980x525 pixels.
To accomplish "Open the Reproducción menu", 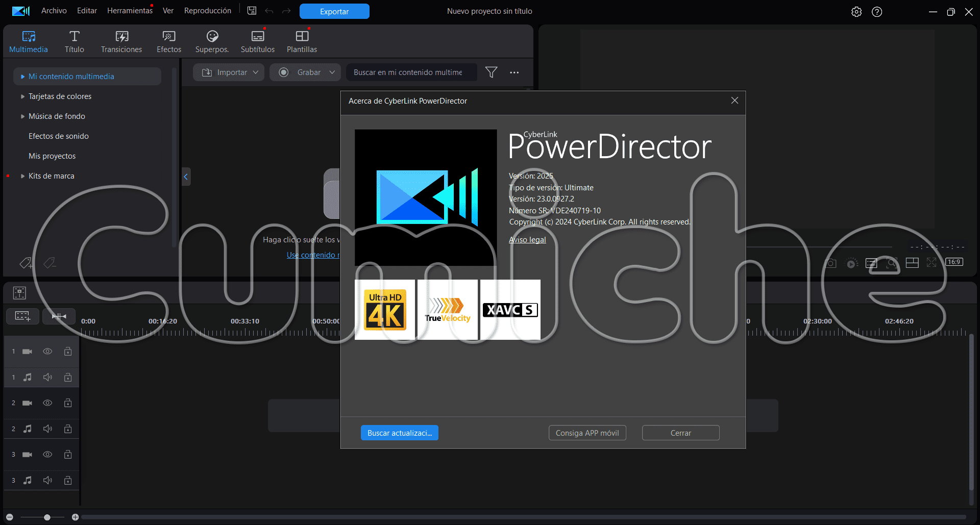I will [x=207, y=11].
